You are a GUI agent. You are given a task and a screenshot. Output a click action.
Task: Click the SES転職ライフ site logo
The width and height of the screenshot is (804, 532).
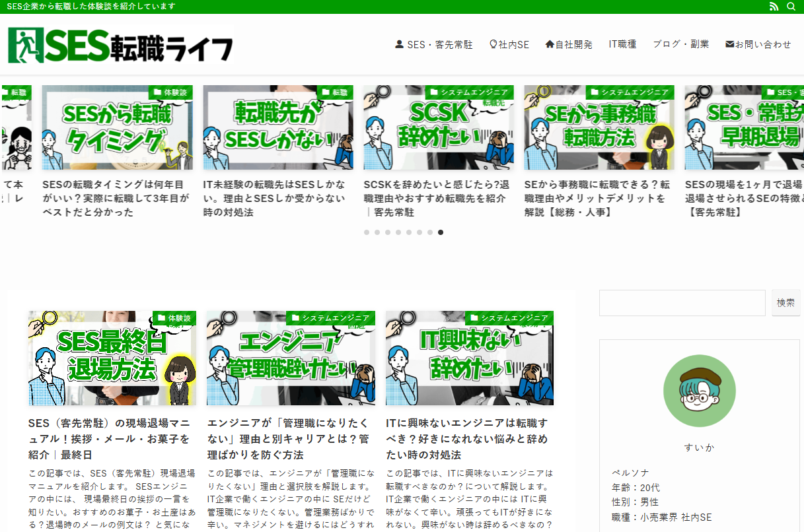coord(119,44)
